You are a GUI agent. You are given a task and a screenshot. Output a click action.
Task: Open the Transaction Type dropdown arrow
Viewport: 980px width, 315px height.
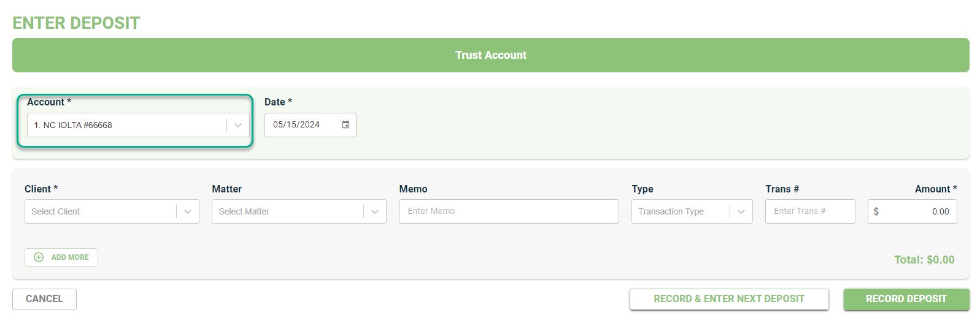pos(741,211)
